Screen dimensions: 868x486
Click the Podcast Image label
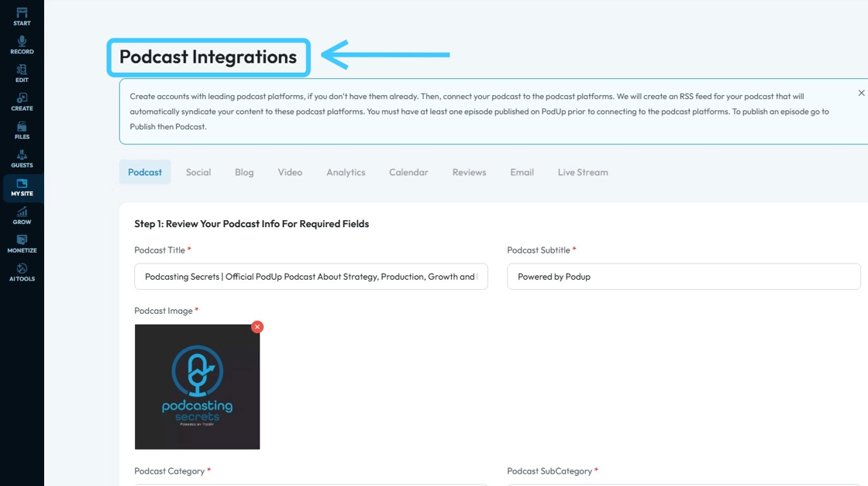point(164,311)
